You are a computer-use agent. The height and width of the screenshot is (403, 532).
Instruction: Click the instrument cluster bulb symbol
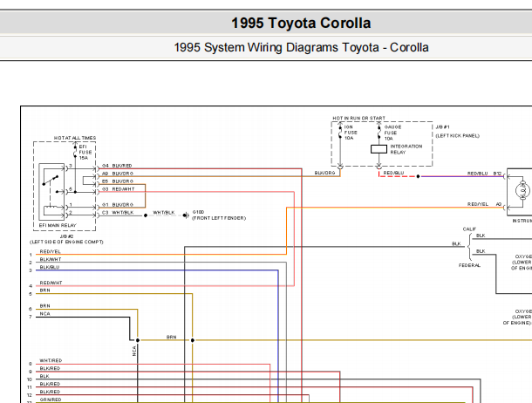click(x=522, y=190)
